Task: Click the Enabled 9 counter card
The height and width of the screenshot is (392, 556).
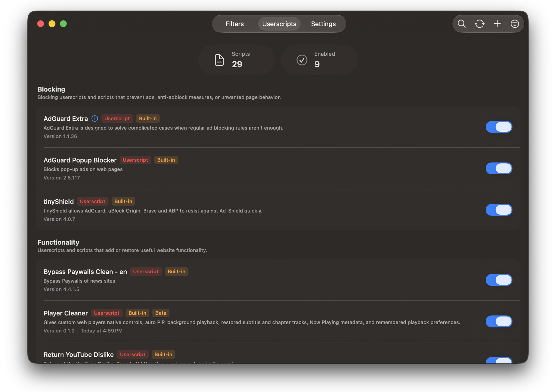Action: click(319, 60)
